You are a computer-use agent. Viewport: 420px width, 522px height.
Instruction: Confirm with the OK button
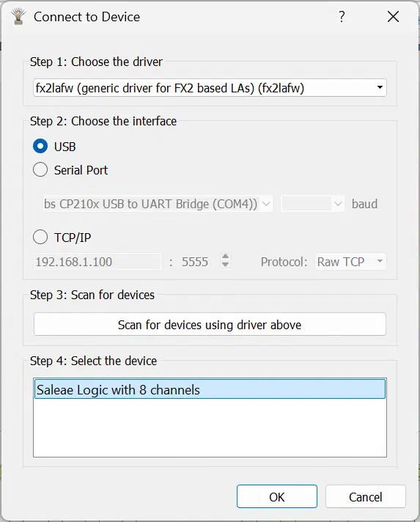(x=277, y=496)
